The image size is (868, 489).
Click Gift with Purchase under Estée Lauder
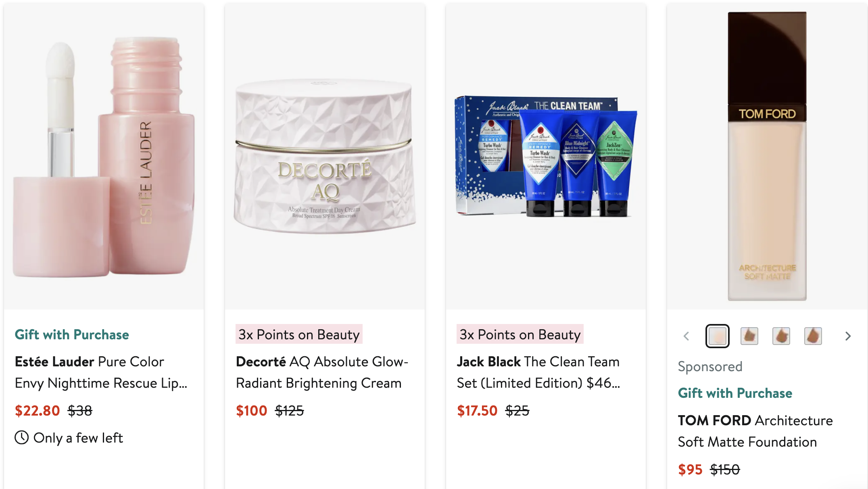point(72,334)
